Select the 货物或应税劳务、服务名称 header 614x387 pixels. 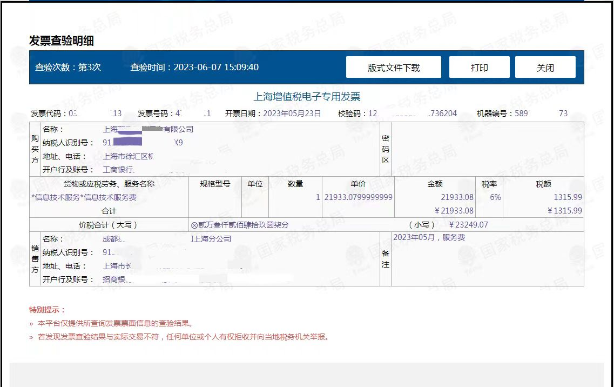(x=109, y=184)
